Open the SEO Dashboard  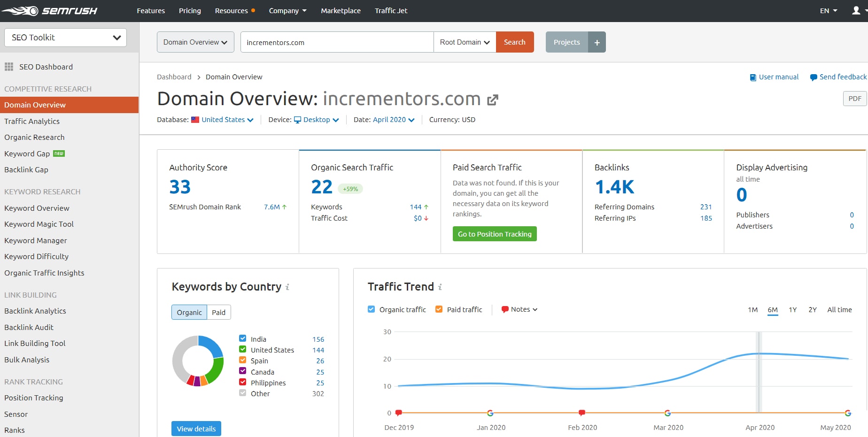click(46, 67)
